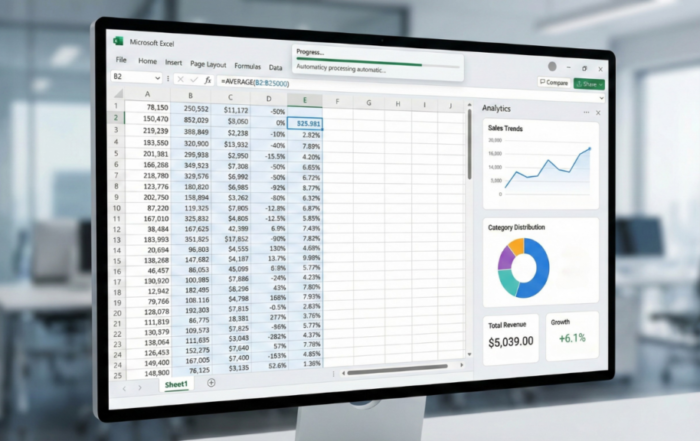
Task: Go to the previous sheet with the left arrow
Action: click(x=125, y=388)
